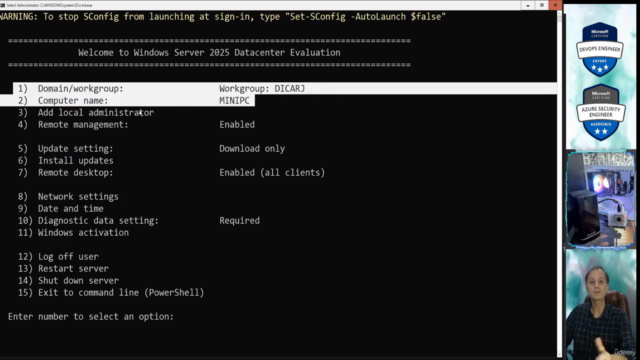The width and height of the screenshot is (640, 360).
Task: Click the 'Required' diagnostic value
Action: coord(239,220)
